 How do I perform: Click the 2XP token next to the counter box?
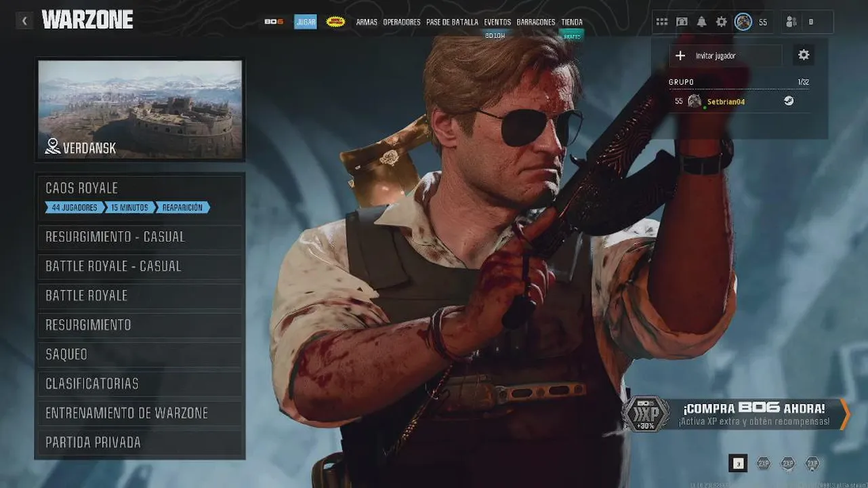[764, 464]
